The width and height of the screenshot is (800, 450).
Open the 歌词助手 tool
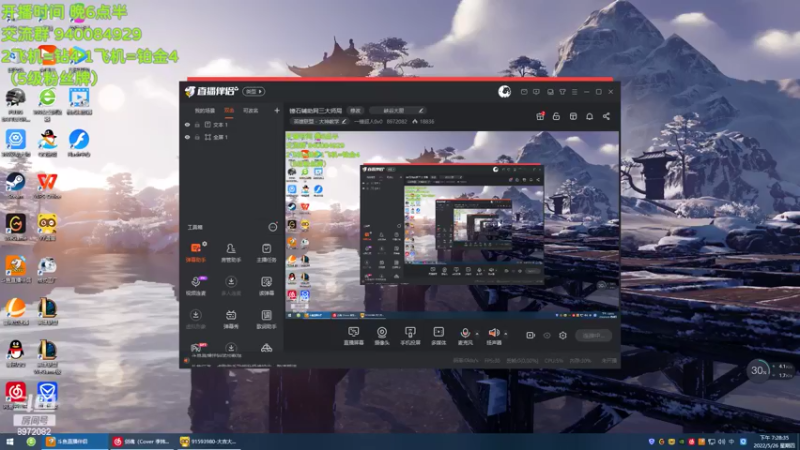[x=266, y=319]
